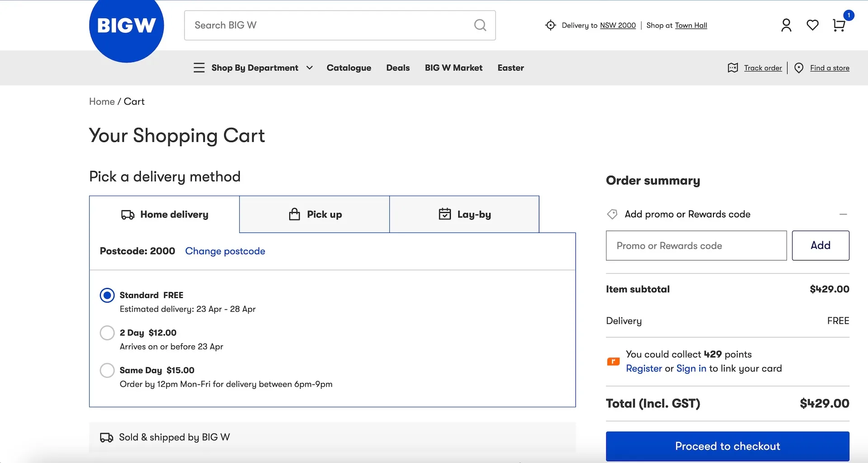Click the Promo or Rewards code field
The height and width of the screenshot is (463, 868).
click(696, 246)
